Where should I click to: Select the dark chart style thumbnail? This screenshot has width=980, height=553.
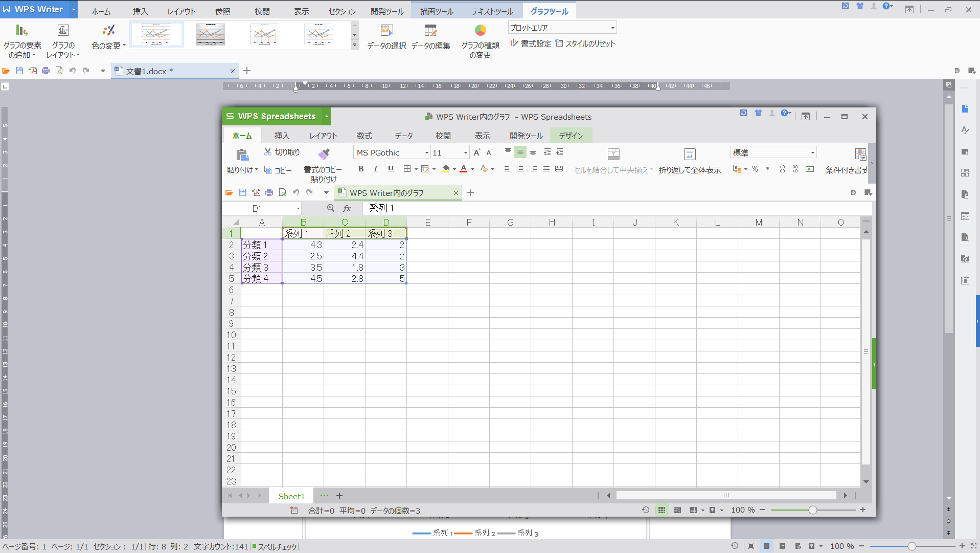(x=210, y=35)
